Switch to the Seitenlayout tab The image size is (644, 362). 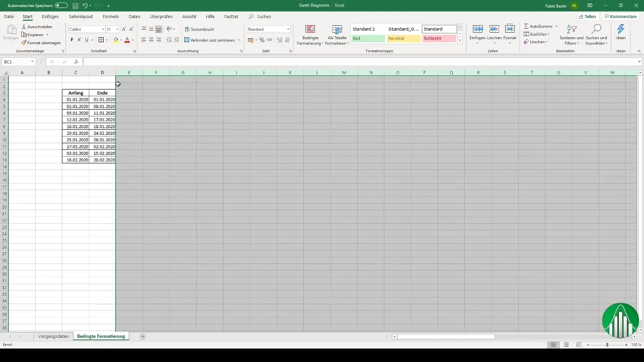(80, 17)
